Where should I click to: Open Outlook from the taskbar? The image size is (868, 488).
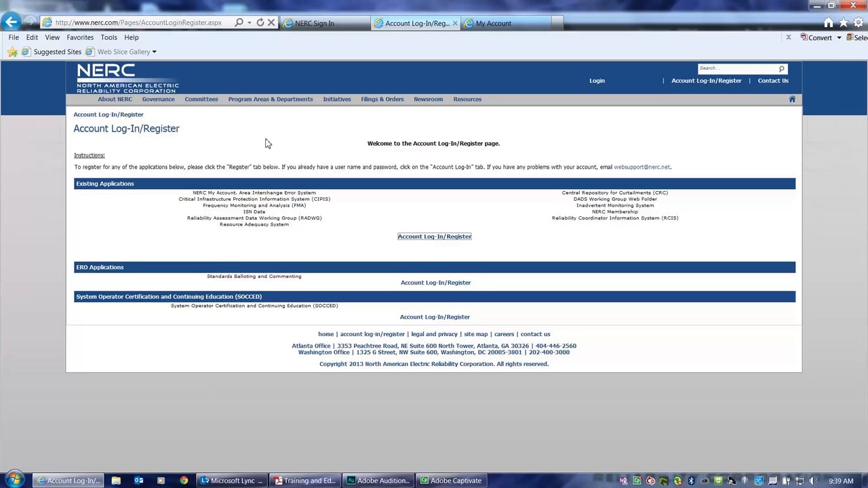point(138,481)
